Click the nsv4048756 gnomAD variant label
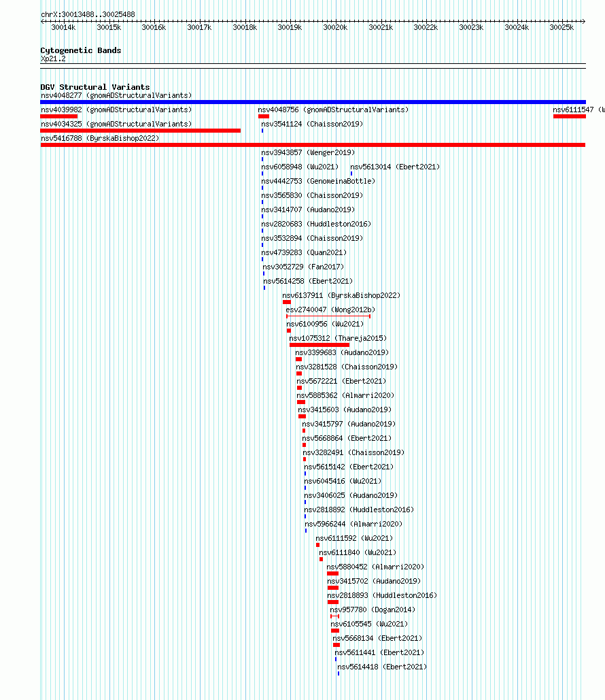 (333, 110)
